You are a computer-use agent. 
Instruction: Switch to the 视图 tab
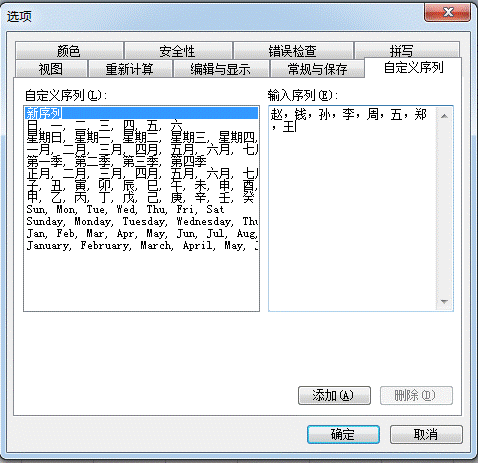click(51, 69)
